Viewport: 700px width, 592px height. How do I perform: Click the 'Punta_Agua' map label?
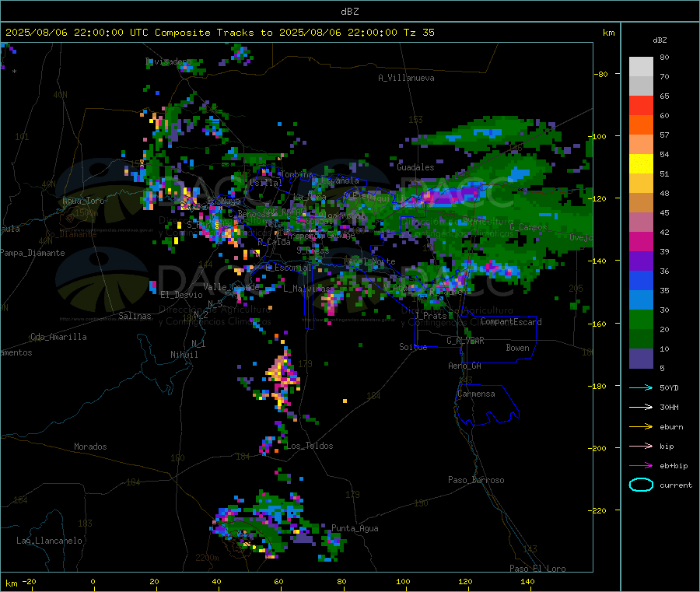point(355,528)
